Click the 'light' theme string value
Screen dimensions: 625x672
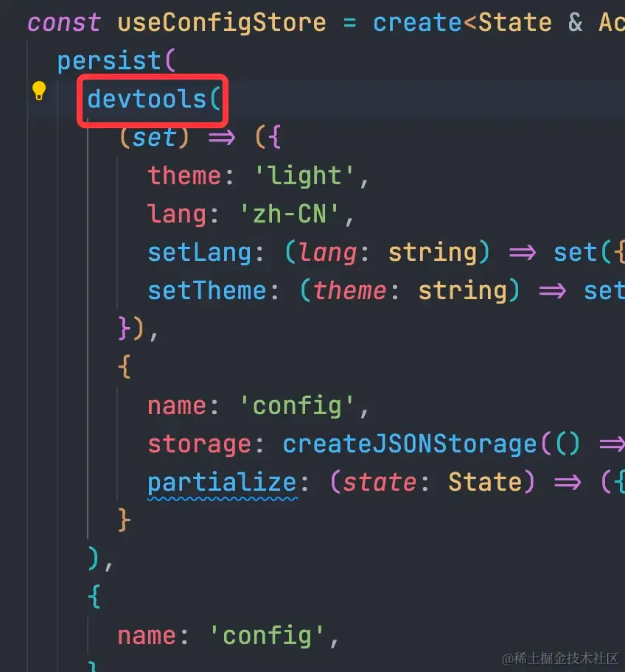tap(304, 175)
